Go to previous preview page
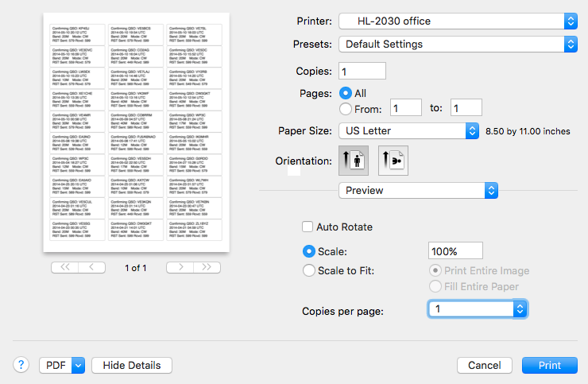 pyautogui.click(x=92, y=267)
